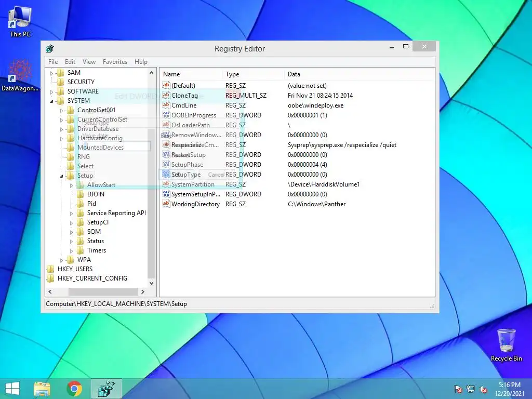The height and width of the screenshot is (399, 532).
Task: Select the SAM folder icon
Action: coord(61,73)
